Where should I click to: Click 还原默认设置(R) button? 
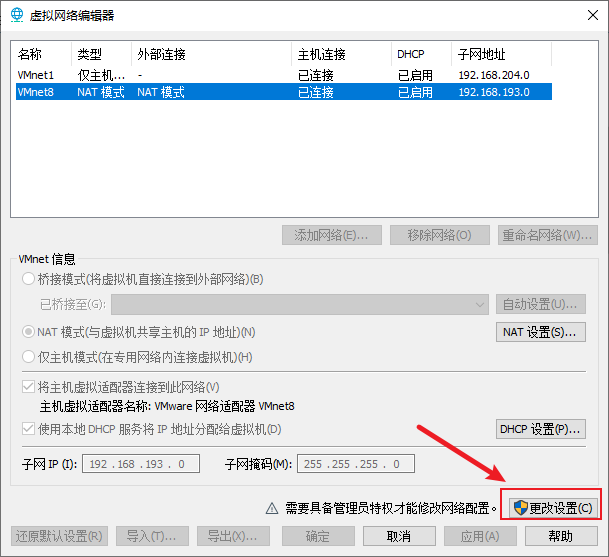(59, 536)
